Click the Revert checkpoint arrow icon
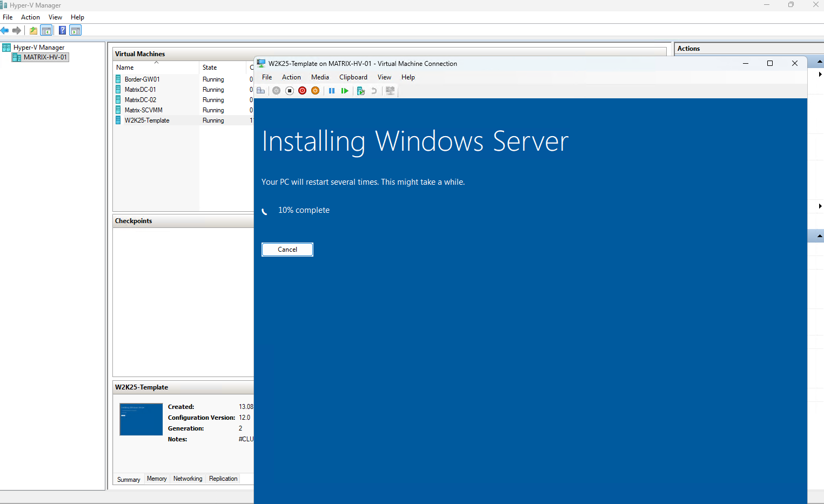This screenshot has height=504, width=824. click(x=374, y=91)
